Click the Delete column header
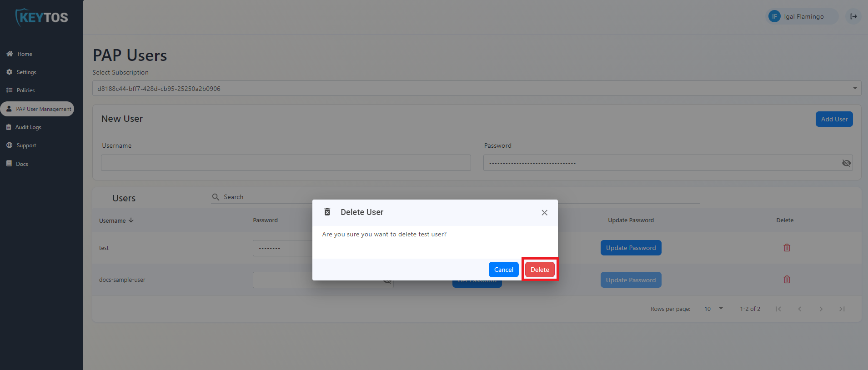This screenshot has height=370, width=868. (x=785, y=220)
